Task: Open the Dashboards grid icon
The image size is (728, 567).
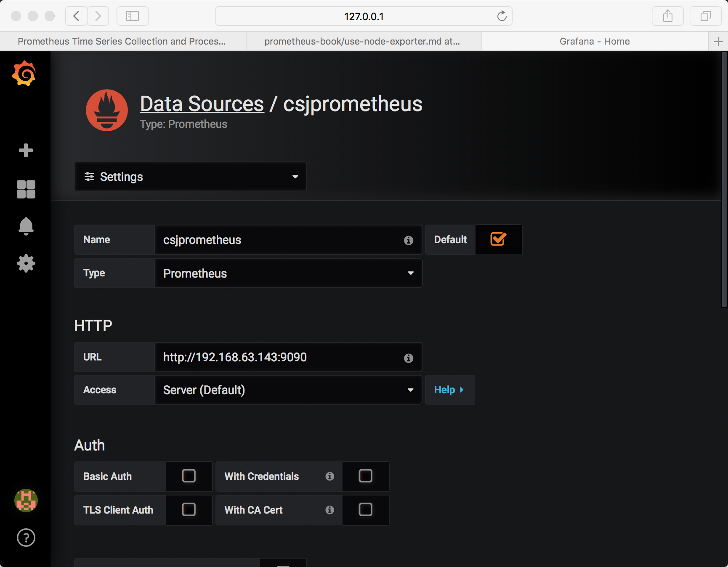Action: point(26,189)
